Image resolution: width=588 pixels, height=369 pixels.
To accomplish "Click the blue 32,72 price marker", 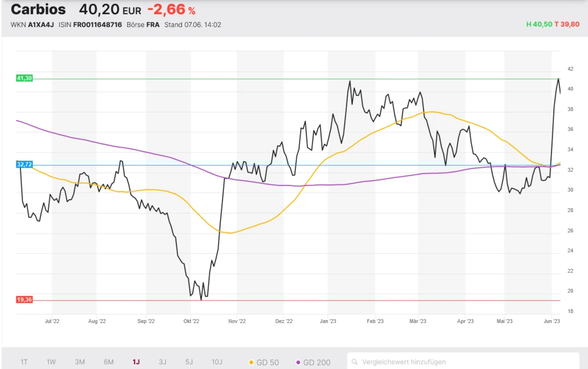I will click(x=24, y=165).
